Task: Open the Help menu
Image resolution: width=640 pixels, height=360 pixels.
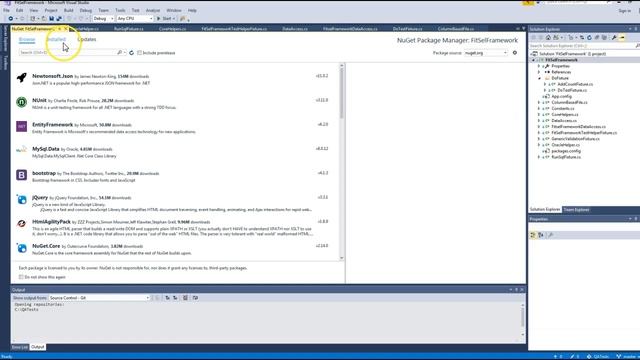Action: click(192, 10)
